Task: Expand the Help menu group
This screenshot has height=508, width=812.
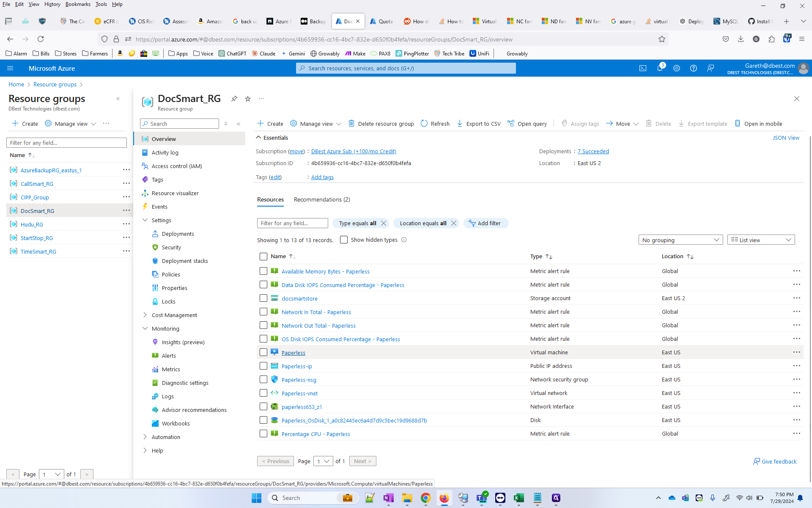Action: [x=145, y=450]
